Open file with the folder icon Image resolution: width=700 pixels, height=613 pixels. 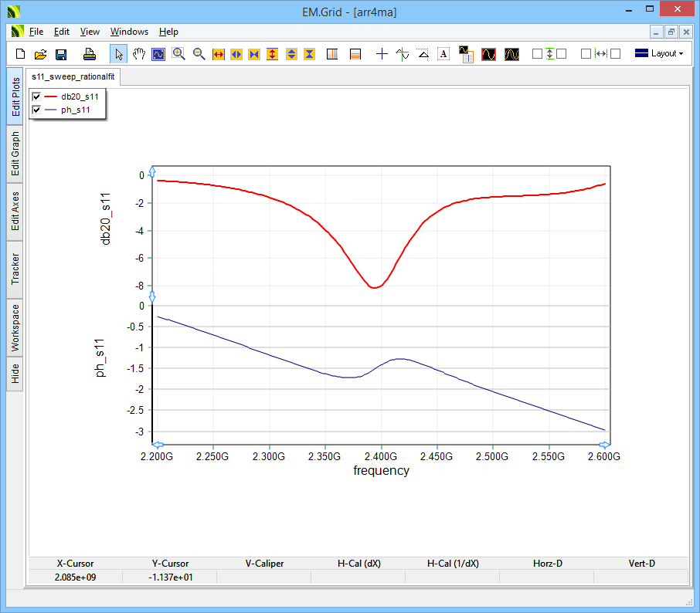(41, 54)
